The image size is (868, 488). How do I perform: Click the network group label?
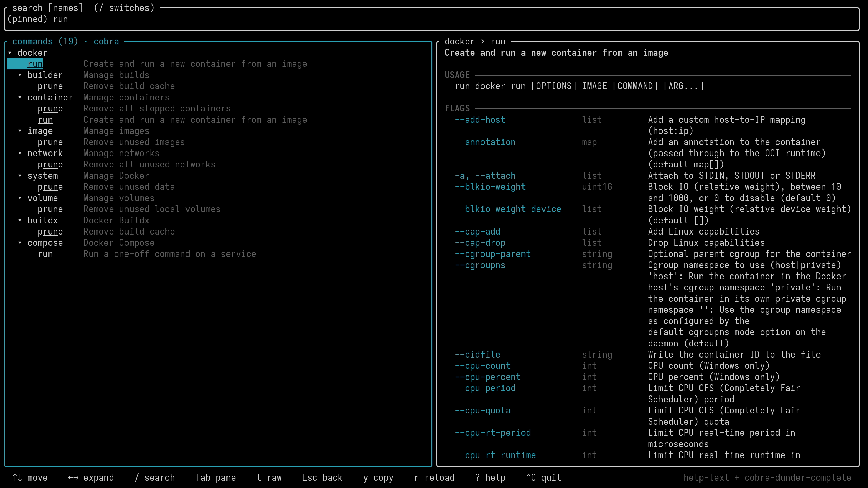click(x=45, y=154)
